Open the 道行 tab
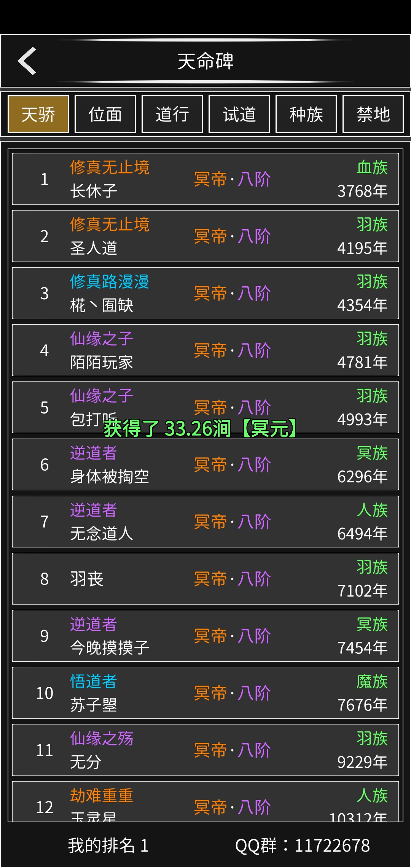The height and width of the screenshot is (868, 411). tap(172, 114)
